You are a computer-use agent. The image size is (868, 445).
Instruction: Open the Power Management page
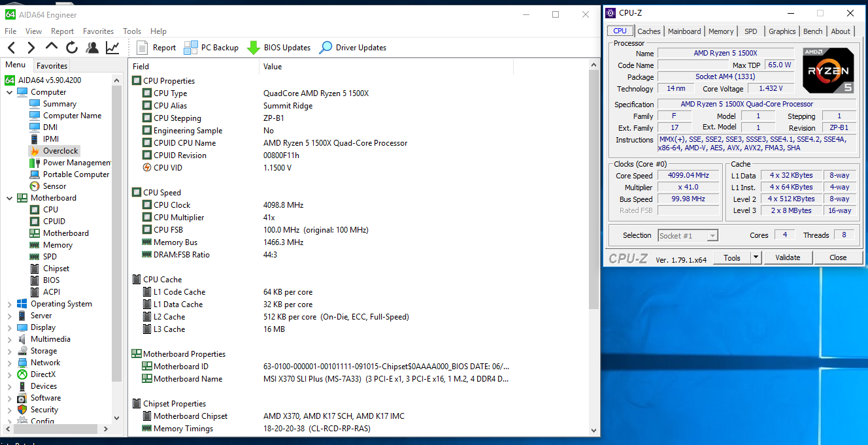70,163
